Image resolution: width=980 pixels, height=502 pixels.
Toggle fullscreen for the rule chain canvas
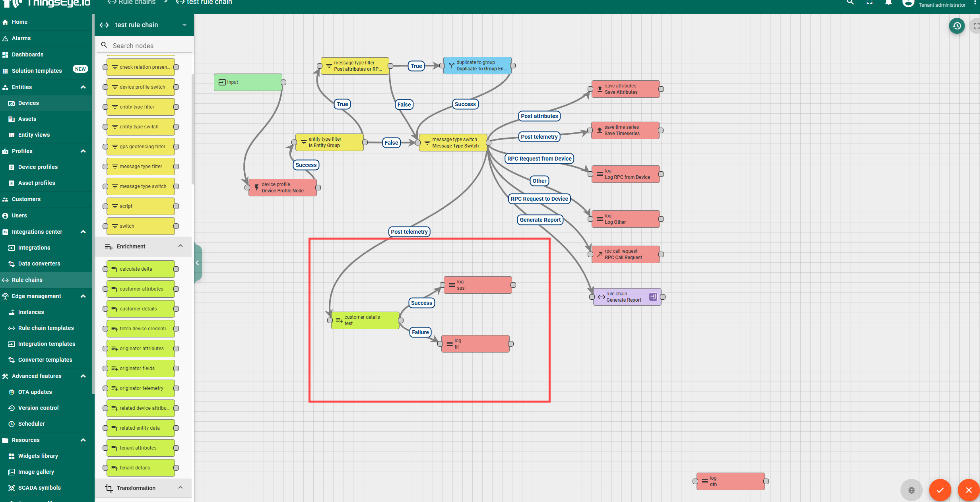point(976,26)
